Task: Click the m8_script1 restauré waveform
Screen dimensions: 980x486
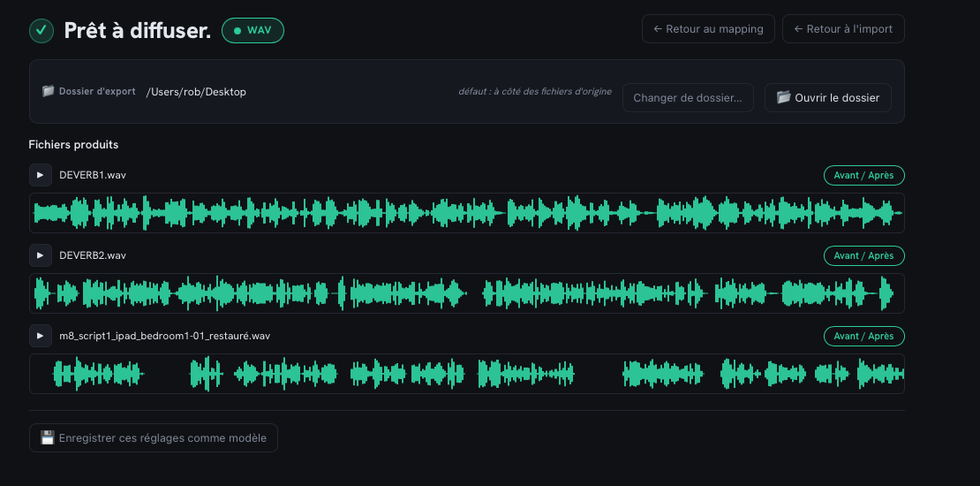Action: pos(467,374)
